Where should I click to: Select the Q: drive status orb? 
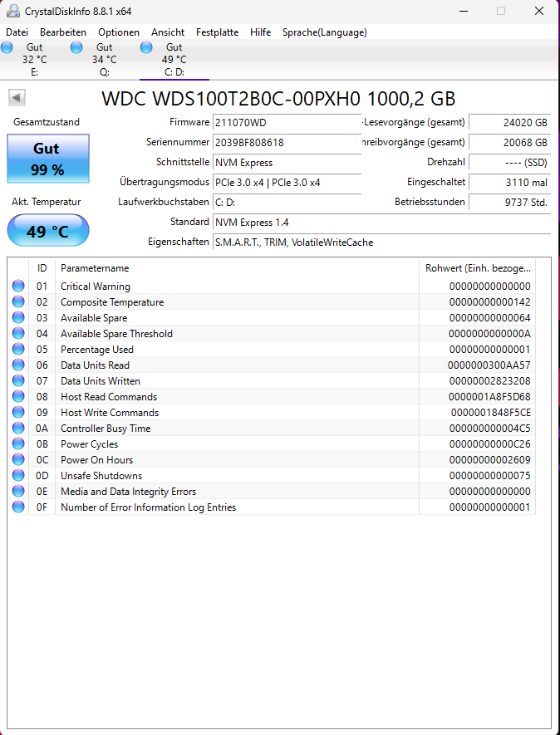pos(76,47)
